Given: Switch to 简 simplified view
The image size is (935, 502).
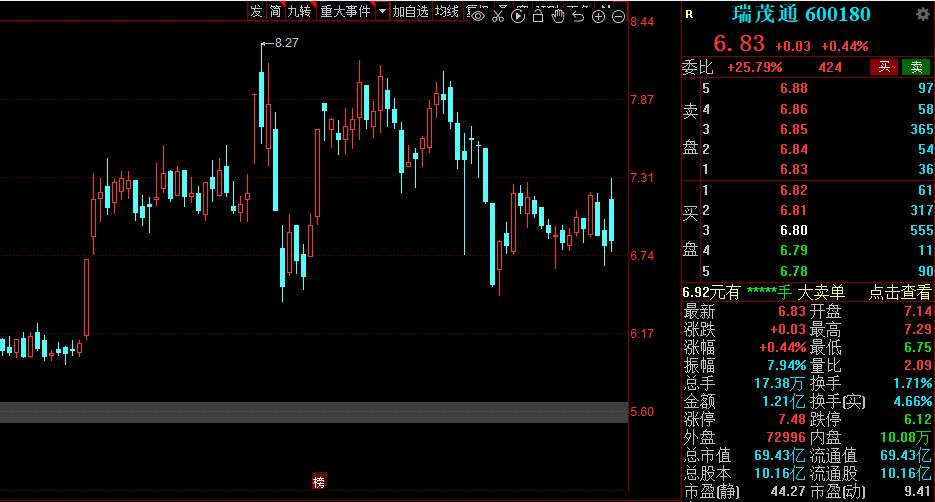Looking at the screenshot, I should coord(275,11).
